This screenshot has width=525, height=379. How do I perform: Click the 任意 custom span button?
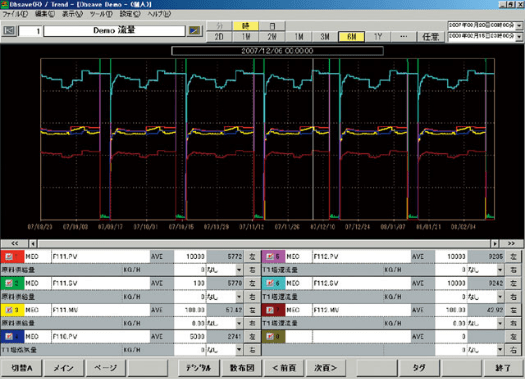click(x=431, y=36)
